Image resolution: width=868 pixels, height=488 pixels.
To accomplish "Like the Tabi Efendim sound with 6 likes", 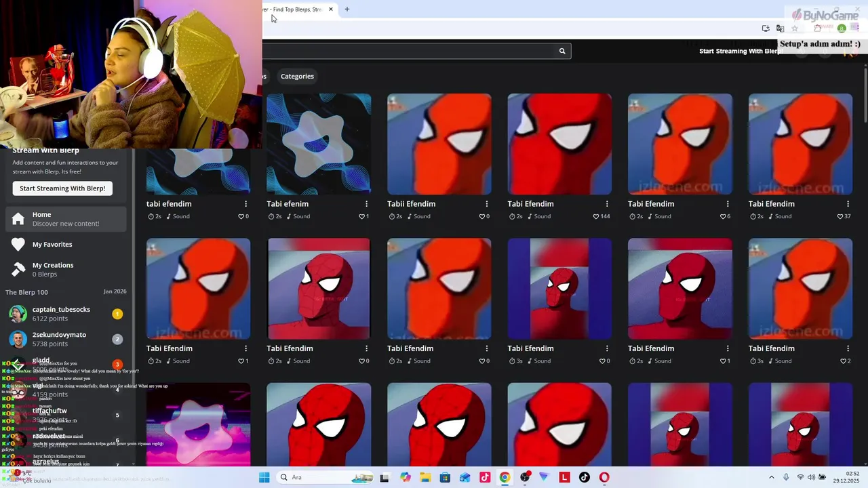I will click(x=723, y=216).
